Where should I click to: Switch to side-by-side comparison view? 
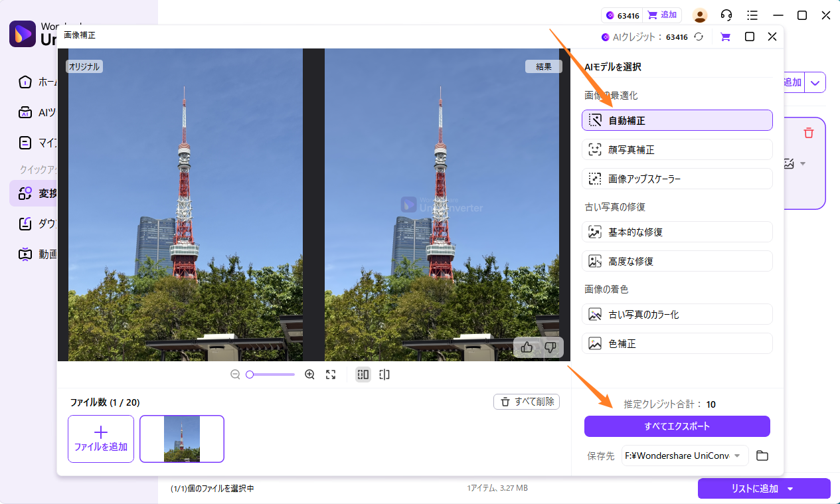(x=363, y=375)
